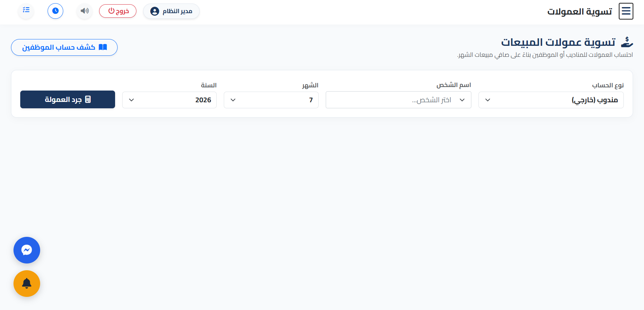Click the orange notification bell
Image resolution: width=644 pixels, height=310 pixels.
tap(27, 283)
